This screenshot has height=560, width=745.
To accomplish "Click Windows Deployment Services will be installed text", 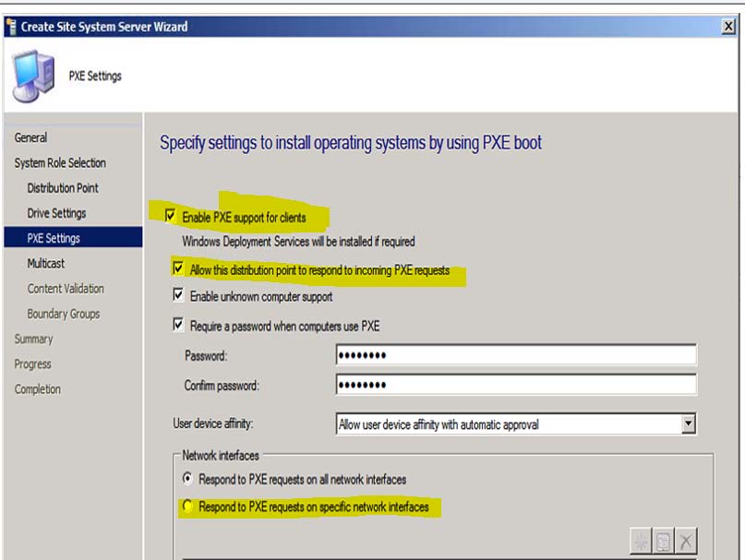I will pos(298,242).
